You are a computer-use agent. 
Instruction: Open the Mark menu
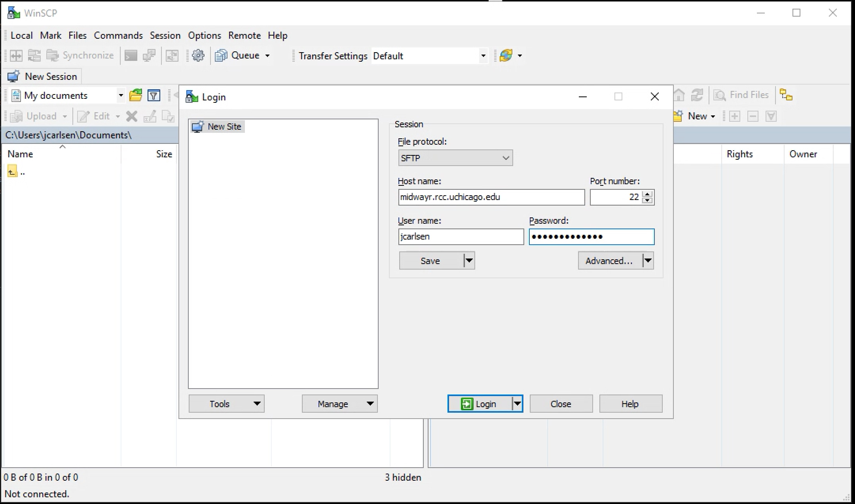(x=51, y=36)
